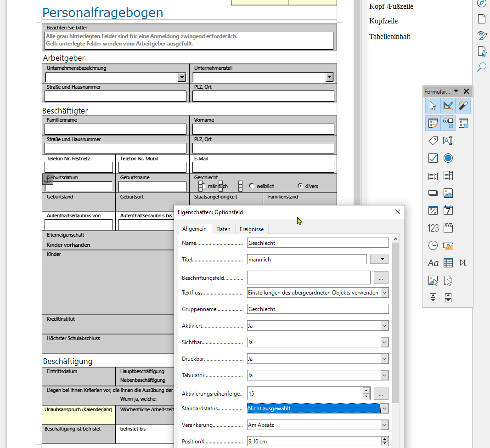Select the Scrollbar control icon
This screenshot has height=448, width=490.
coord(448,298)
